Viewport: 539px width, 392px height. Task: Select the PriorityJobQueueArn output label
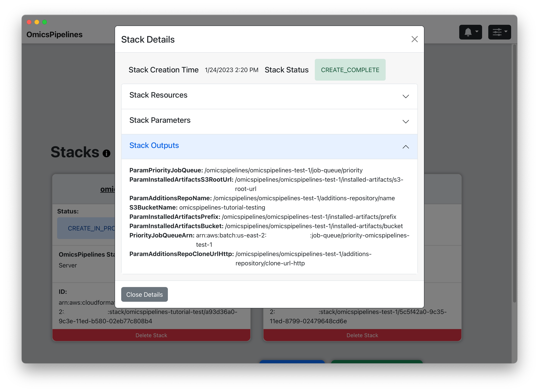click(162, 235)
